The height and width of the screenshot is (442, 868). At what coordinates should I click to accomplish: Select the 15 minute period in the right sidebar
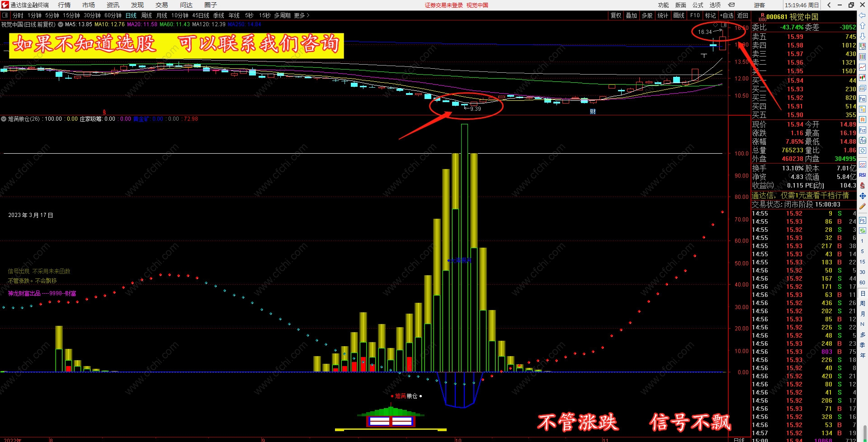click(862, 262)
